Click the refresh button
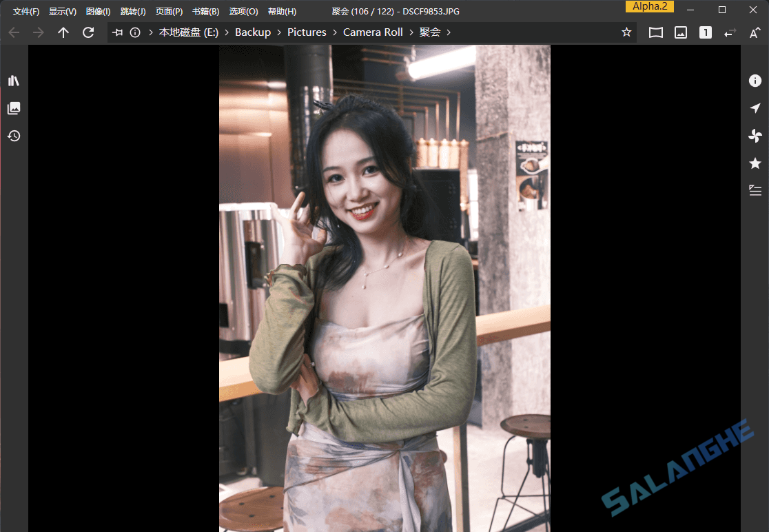769x532 pixels. [x=88, y=32]
